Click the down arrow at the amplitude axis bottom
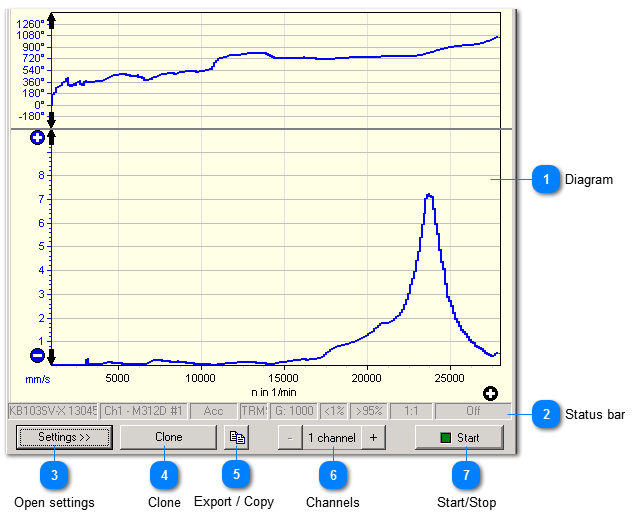 pos(53,355)
